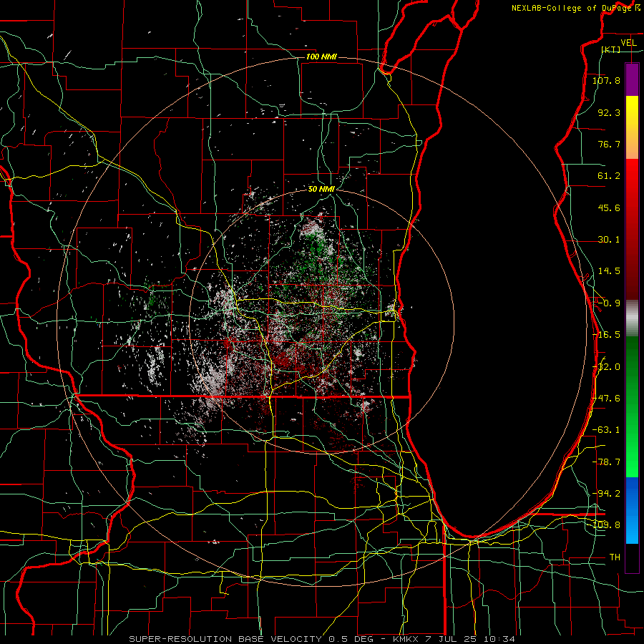Viewport: 644px width, 644px height.
Task: Pick the yellow-orange band on velocity color bar
Action: coord(632,127)
